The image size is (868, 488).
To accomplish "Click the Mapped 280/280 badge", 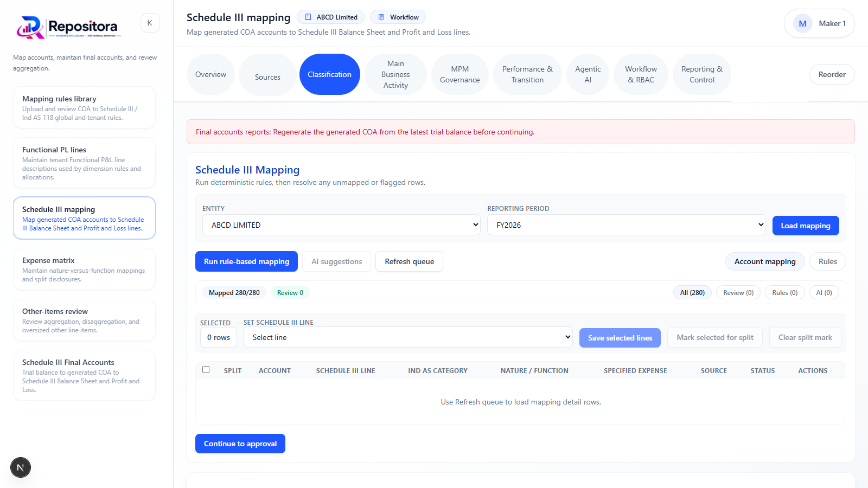I will click(234, 293).
